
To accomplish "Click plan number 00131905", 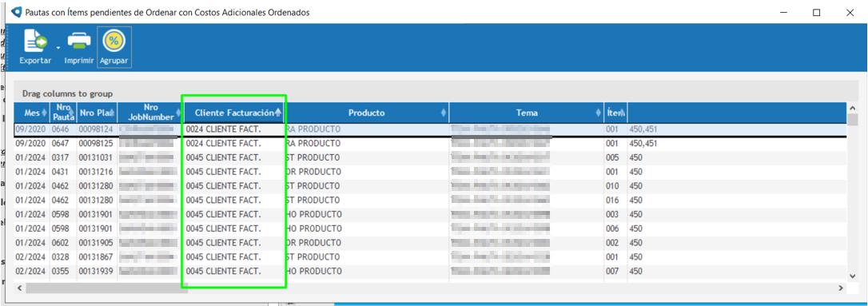I will [x=95, y=243].
